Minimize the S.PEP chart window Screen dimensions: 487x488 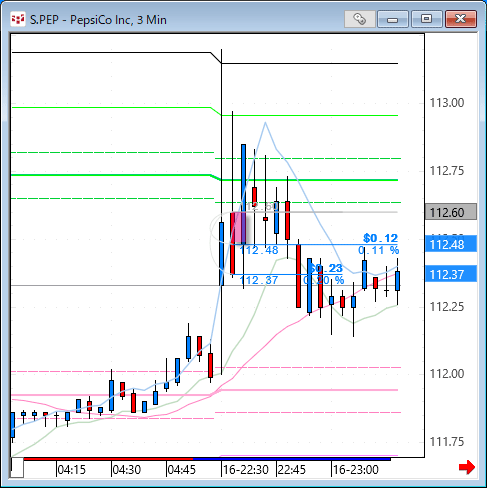tap(393, 19)
